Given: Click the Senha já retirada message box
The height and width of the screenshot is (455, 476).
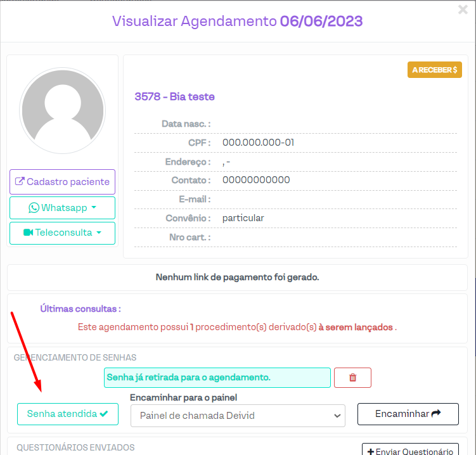Looking at the screenshot, I should click(x=217, y=378).
